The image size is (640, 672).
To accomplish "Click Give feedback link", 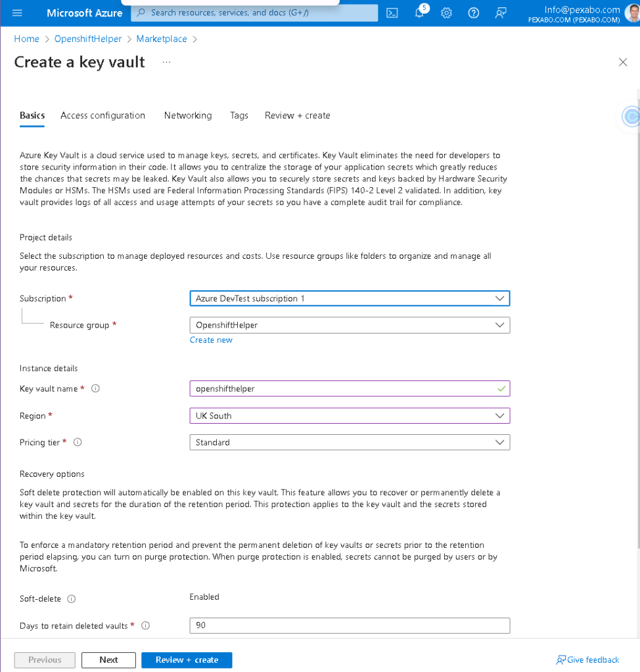I will [x=587, y=660].
